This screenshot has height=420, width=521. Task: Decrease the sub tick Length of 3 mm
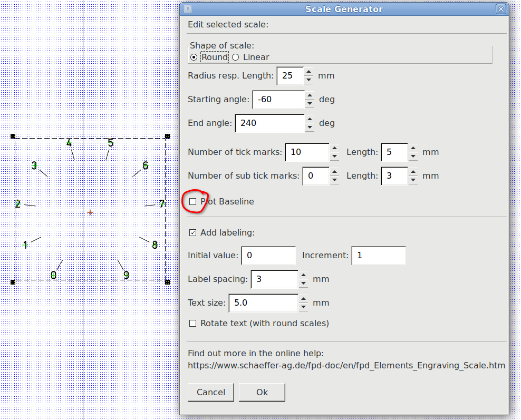click(413, 180)
